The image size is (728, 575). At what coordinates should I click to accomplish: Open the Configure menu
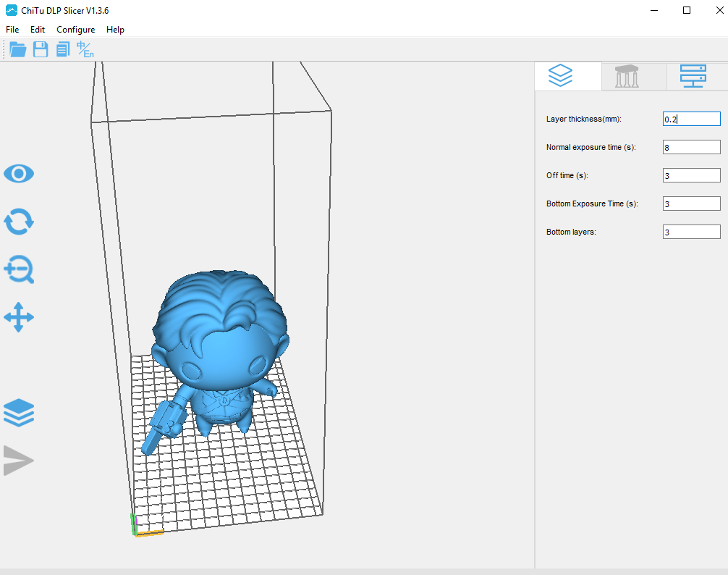(76, 29)
